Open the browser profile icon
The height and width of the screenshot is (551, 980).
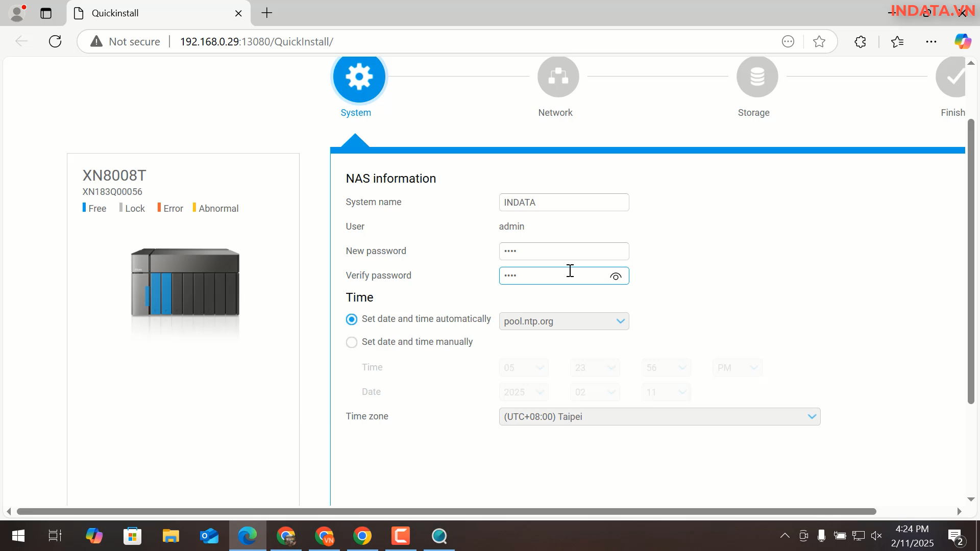[x=17, y=13]
